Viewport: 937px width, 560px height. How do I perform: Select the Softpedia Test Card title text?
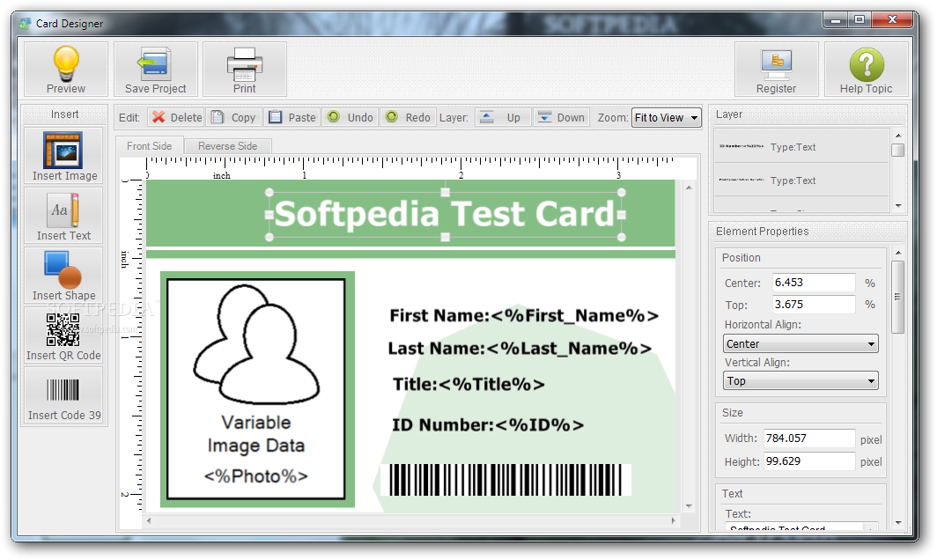pyautogui.click(x=445, y=214)
